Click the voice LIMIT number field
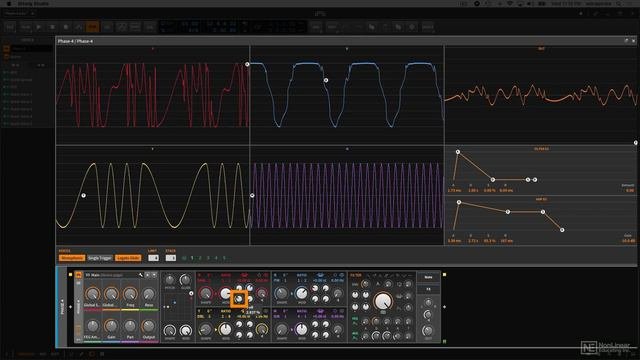 (153, 258)
